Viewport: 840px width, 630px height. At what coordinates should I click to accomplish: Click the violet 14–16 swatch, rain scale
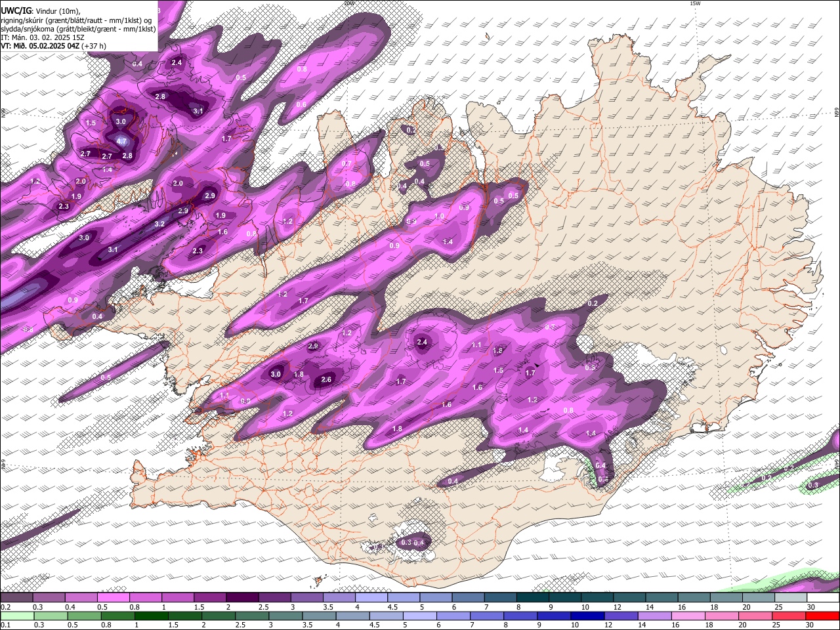pos(655,616)
